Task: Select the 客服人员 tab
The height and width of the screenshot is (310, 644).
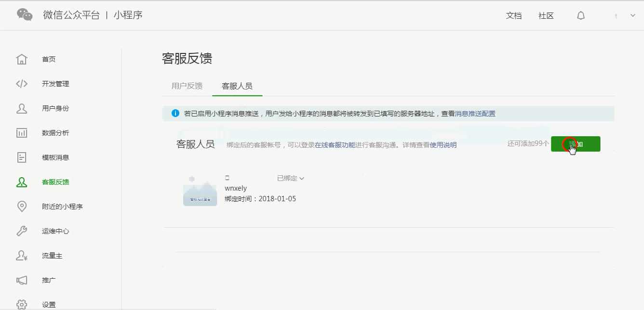Action: point(237,86)
